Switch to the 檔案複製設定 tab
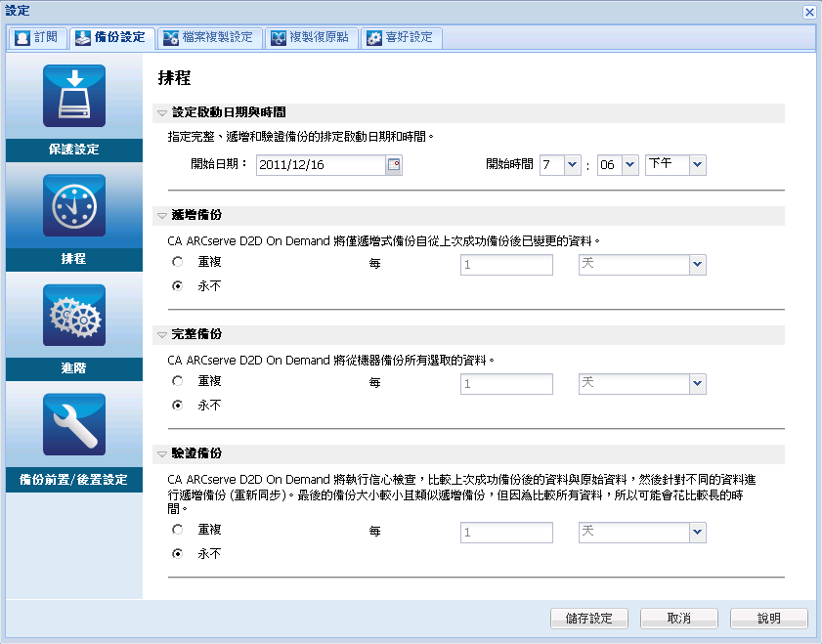 [207, 38]
